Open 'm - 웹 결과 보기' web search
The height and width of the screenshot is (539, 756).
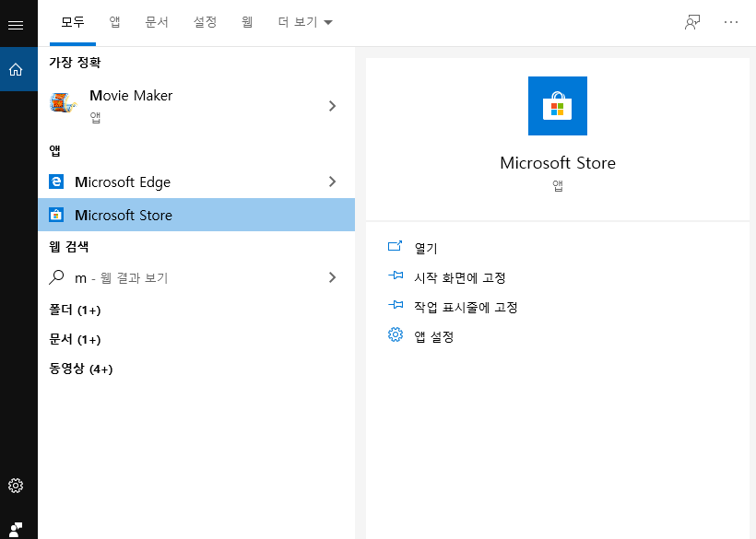pyautogui.click(x=196, y=277)
